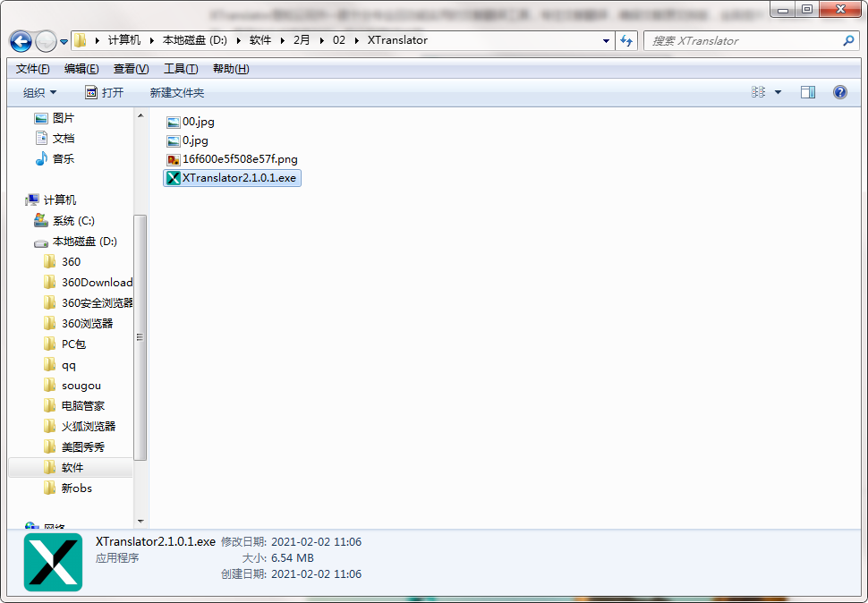The image size is (868, 603).
Task: Click 02 in the address breadcrumb
Action: click(339, 40)
